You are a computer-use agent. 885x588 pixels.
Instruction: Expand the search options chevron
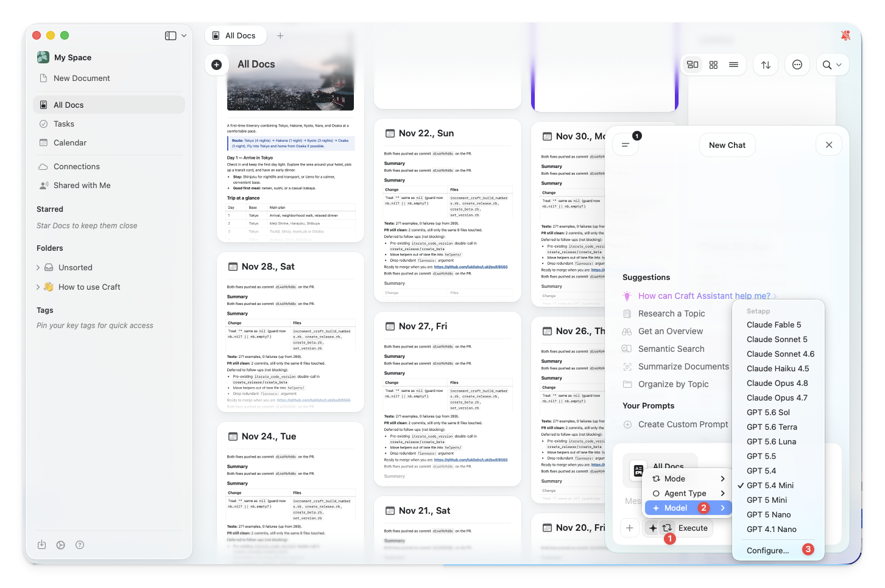pos(839,65)
